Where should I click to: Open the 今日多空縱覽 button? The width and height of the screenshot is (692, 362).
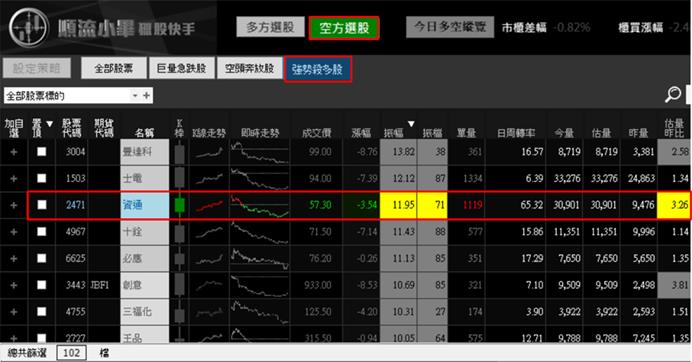point(450,27)
